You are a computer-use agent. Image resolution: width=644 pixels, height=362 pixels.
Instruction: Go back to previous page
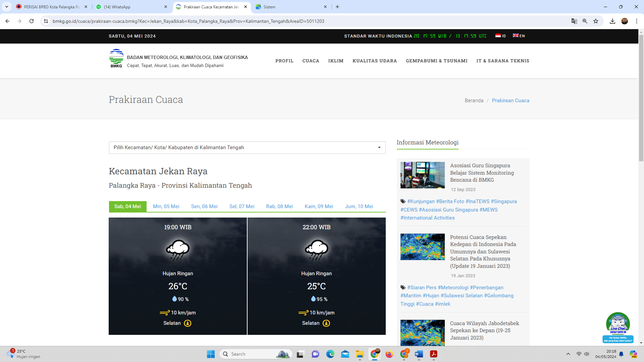click(x=7, y=21)
